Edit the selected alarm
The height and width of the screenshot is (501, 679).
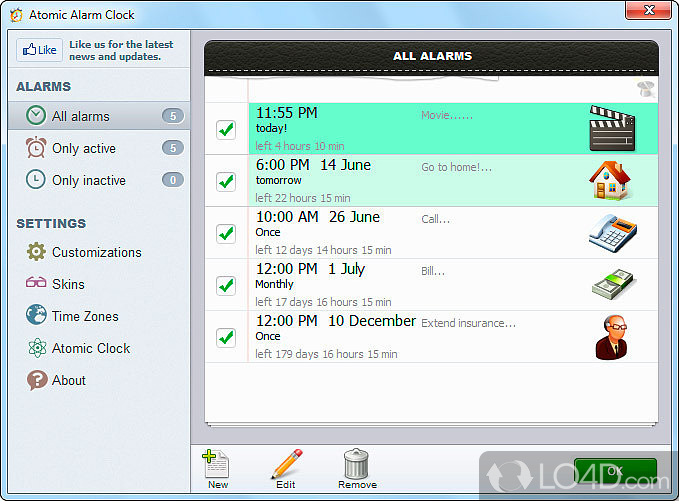point(286,469)
